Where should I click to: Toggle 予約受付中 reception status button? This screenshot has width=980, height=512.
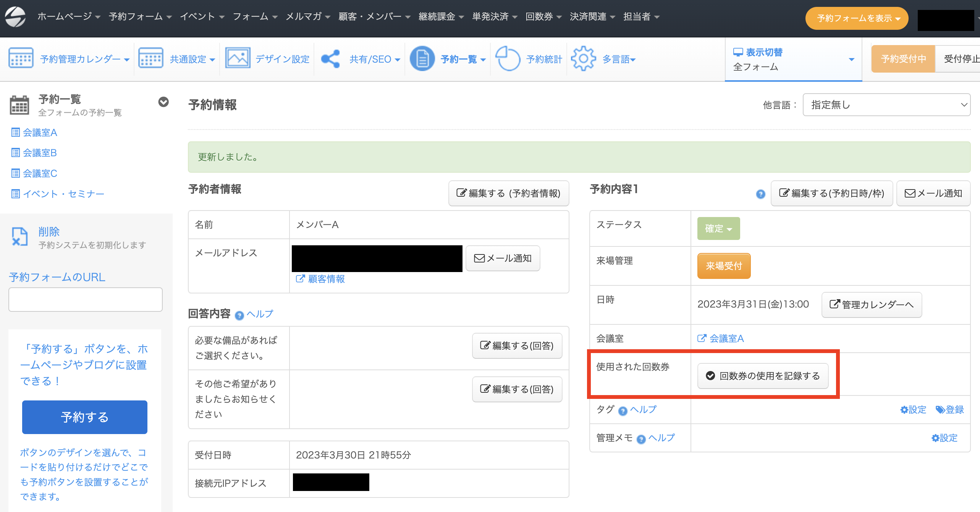coord(903,59)
